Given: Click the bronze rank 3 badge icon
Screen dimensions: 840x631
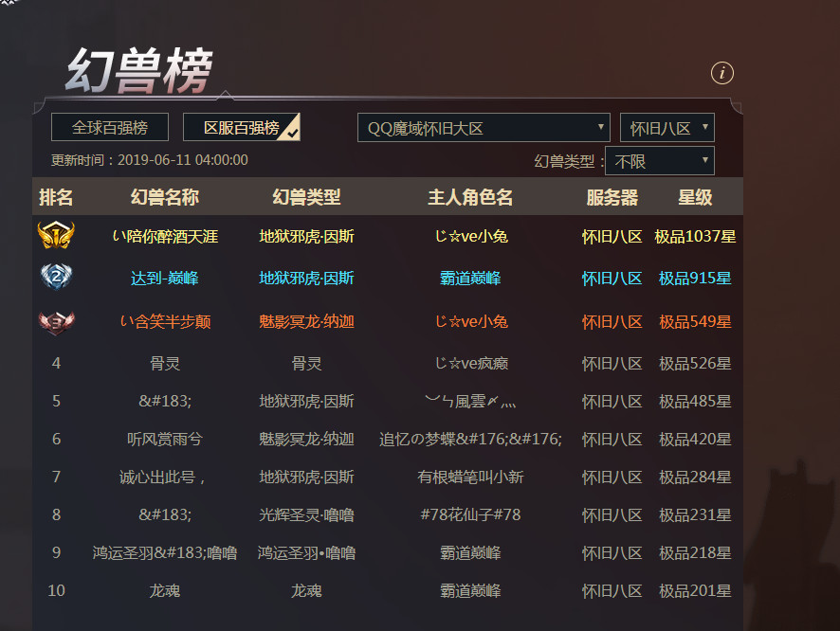Looking at the screenshot, I should pos(56,321).
